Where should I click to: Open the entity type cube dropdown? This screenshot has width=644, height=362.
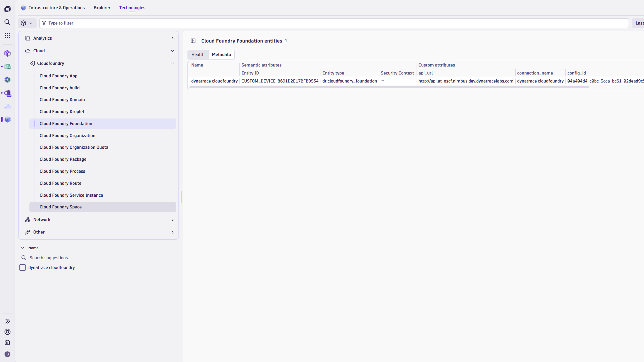[27, 23]
